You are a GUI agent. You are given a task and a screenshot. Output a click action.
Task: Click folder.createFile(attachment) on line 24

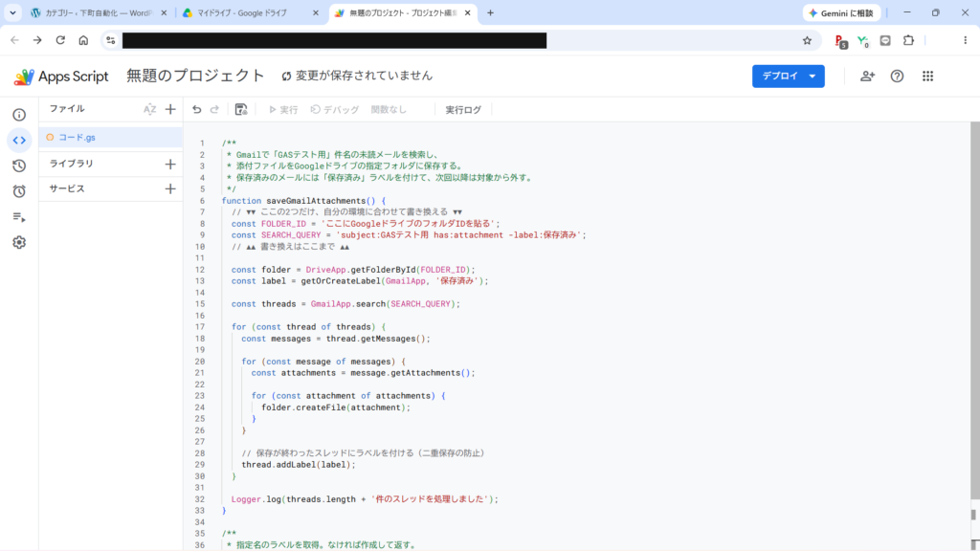336,408
